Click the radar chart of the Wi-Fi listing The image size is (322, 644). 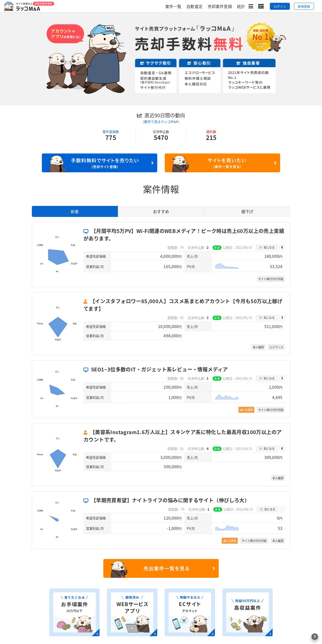tap(57, 255)
